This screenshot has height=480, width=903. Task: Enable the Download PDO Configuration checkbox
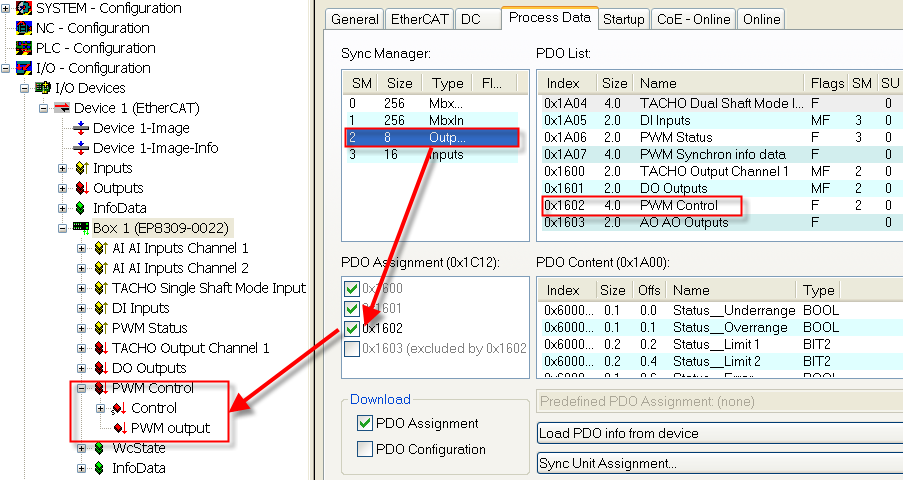tap(365, 449)
